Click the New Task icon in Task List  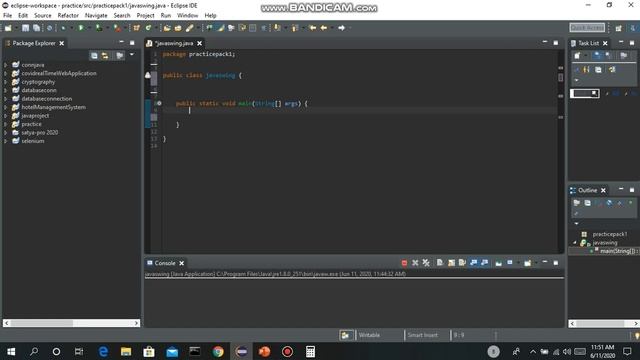coord(577,56)
